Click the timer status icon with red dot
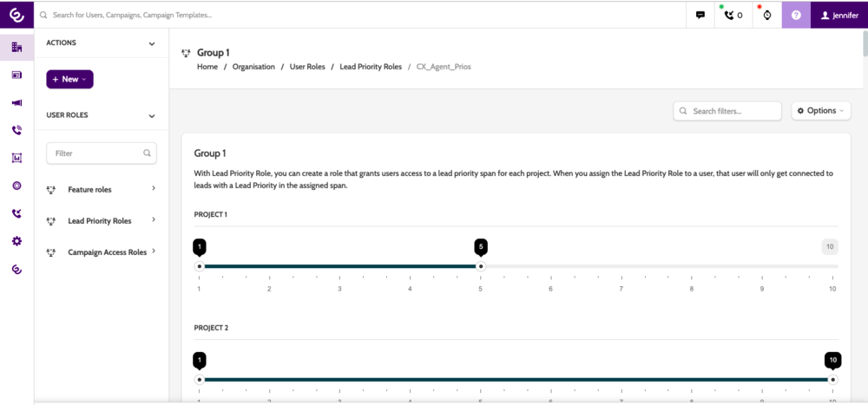Image resolution: width=868 pixels, height=405 pixels. pyautogui.click(x=766, y=15)
